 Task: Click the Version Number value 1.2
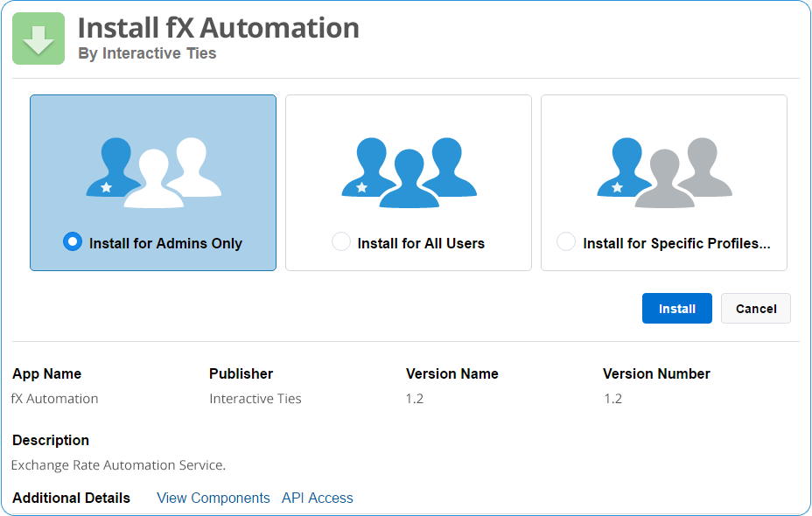coord(613,399)
